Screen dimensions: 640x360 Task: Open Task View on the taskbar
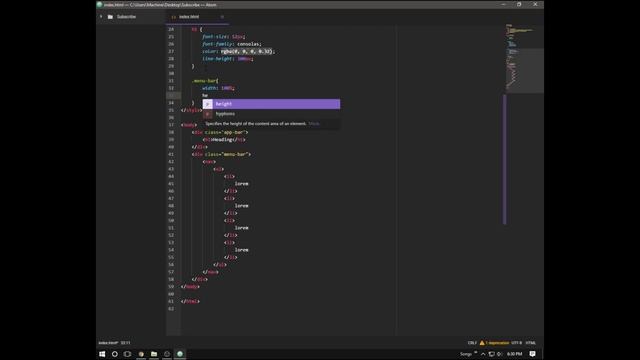click(127, 354)
